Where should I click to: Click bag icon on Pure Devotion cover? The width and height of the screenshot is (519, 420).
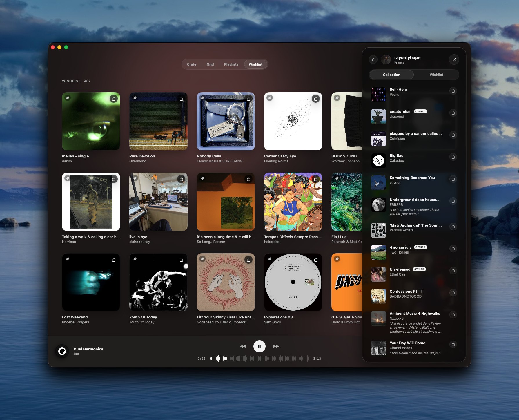coord(181,99)
